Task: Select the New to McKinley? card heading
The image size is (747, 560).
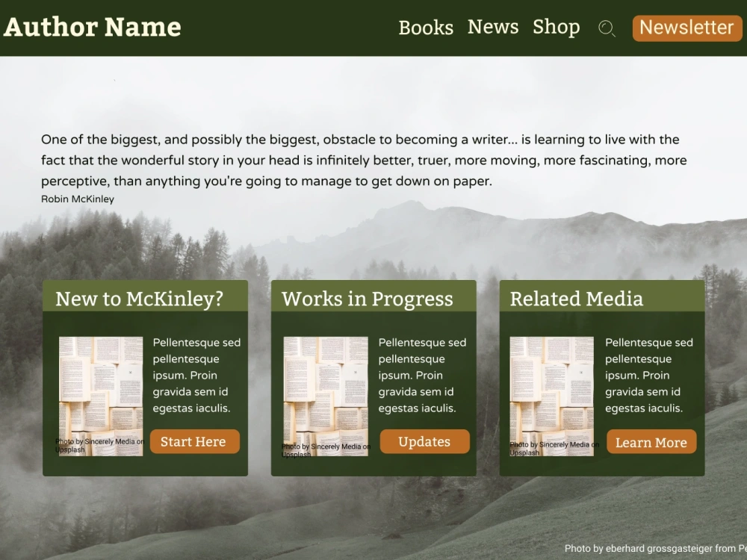Action: coord(139,299)
